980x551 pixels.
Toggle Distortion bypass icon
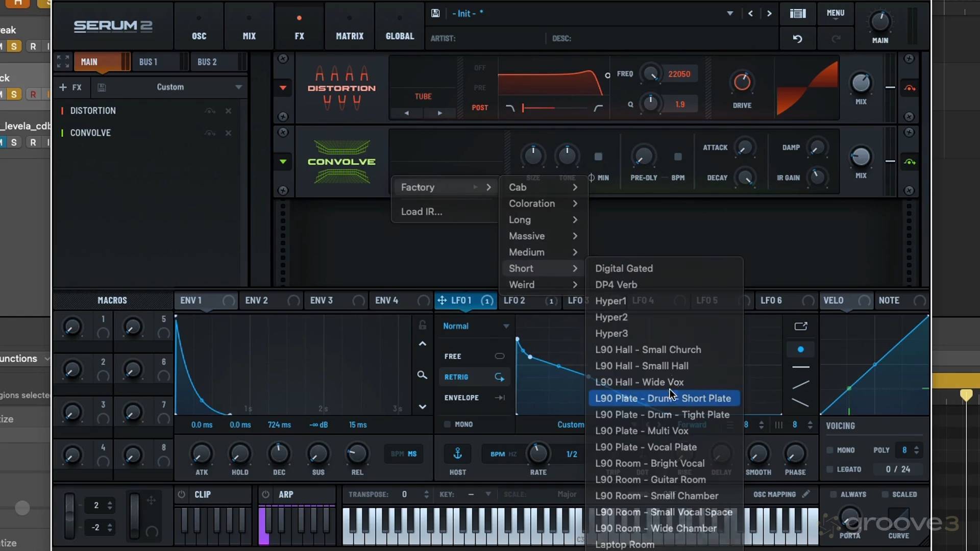pos(910,88)
